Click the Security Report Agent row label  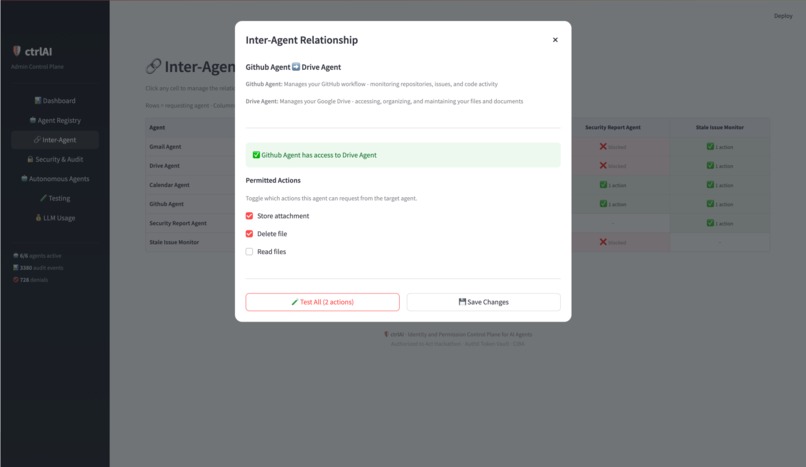pos(178,223)
